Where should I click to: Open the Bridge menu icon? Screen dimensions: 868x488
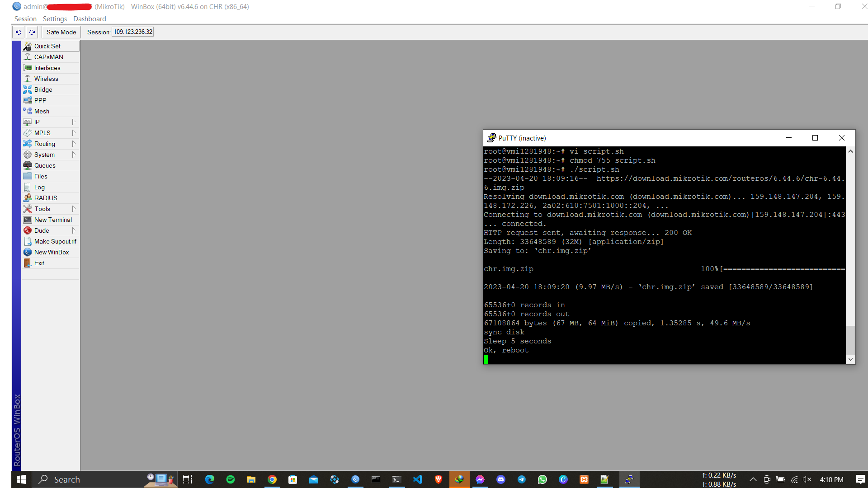(28, 89)
